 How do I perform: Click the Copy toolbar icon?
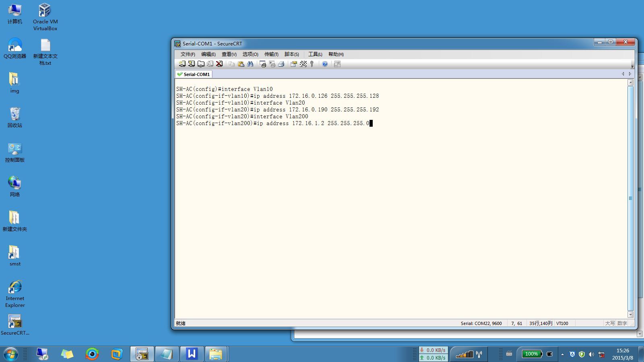click(231, 64)
